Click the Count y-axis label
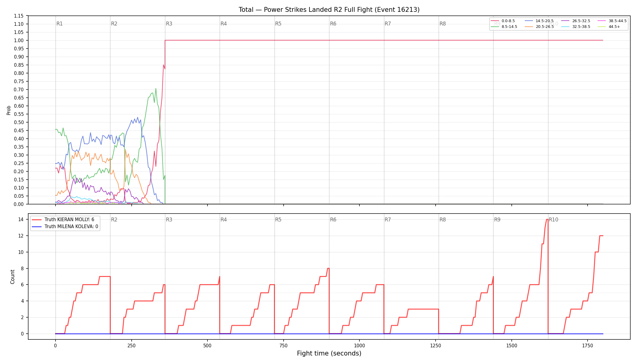Screen dimensions: 637x364 tap(12, 277)
